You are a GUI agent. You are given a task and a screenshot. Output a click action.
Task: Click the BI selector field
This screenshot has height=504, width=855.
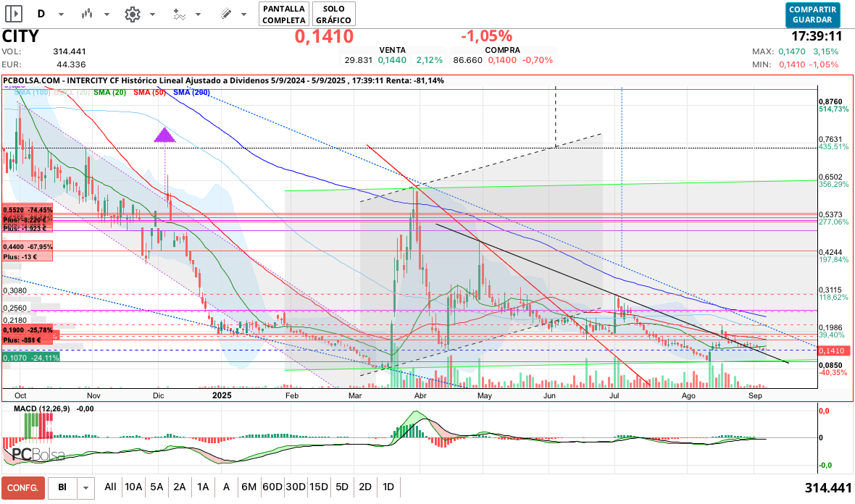point(63,487)
